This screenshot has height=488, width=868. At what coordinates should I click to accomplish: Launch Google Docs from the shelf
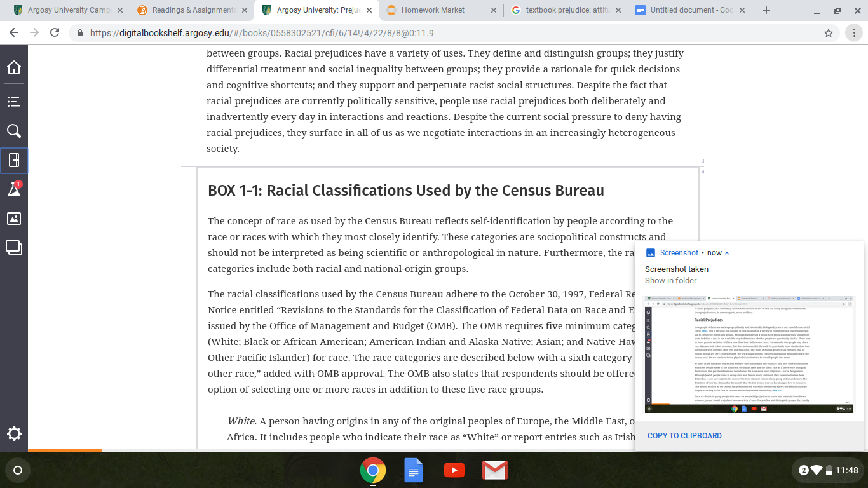coord(414,471)
